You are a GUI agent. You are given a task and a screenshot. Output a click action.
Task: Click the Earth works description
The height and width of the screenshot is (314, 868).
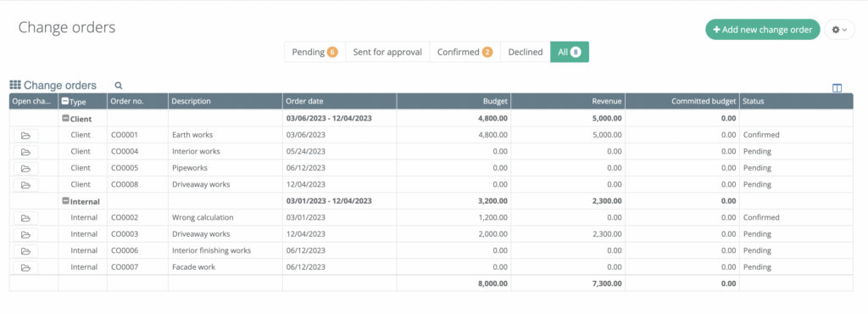192,135
